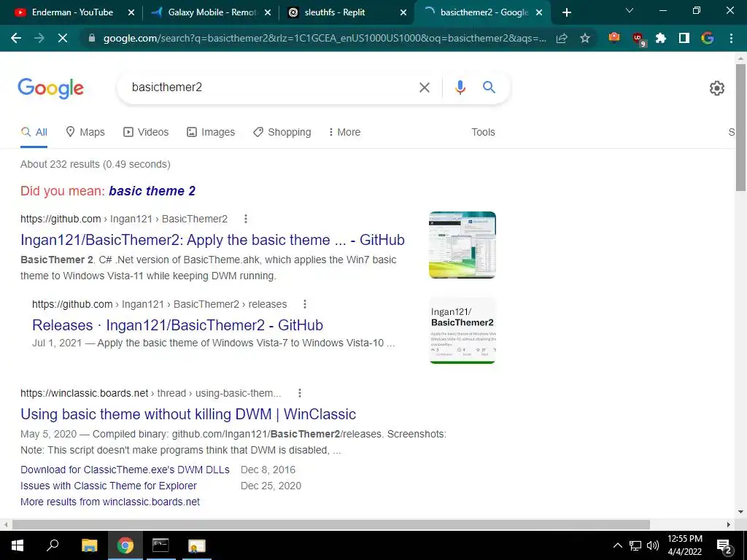Switch to Shopping results
Image resolution: width=747 pixels, height=560 pixels.
(x=282, y=133)
